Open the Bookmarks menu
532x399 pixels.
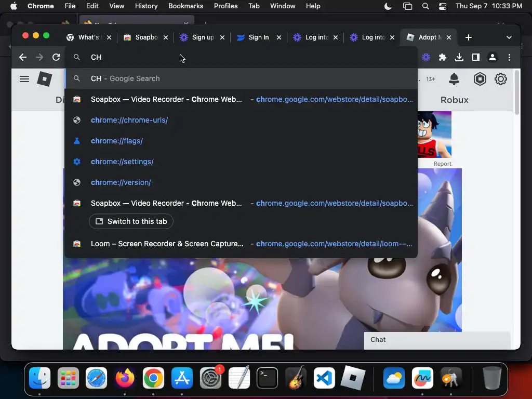click(185, 6)
